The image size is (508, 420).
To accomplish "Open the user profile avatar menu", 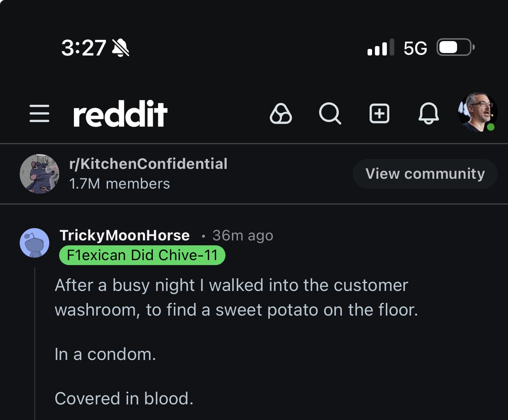I will click(x=477, y=112).
